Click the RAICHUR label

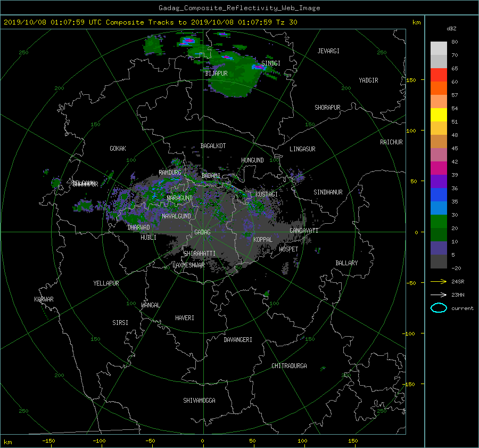click(x=391, y=142)
